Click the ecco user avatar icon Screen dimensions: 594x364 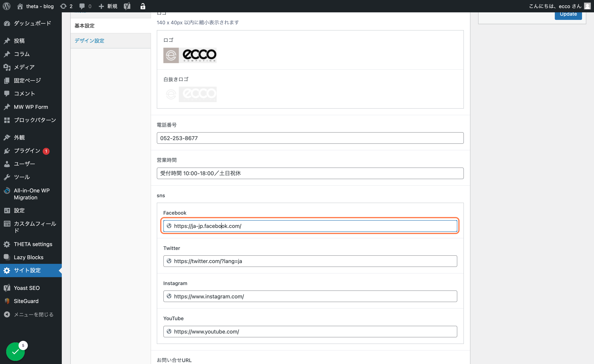coord(587,6)
